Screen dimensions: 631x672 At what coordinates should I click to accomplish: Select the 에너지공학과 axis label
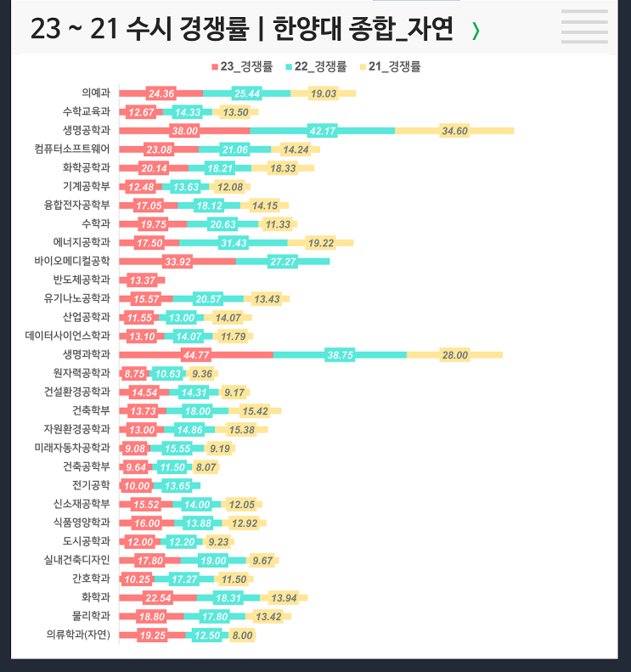click(x=82, y=242)
